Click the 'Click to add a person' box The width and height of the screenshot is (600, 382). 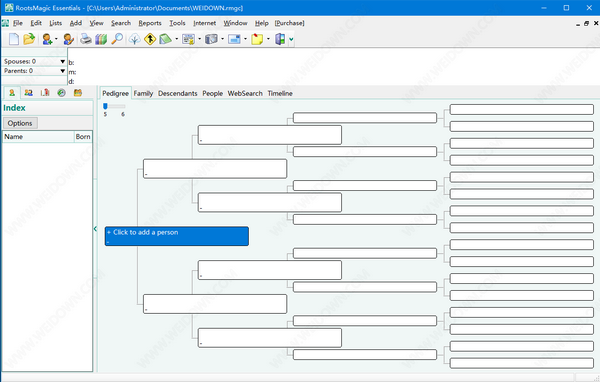click(177, 236)
